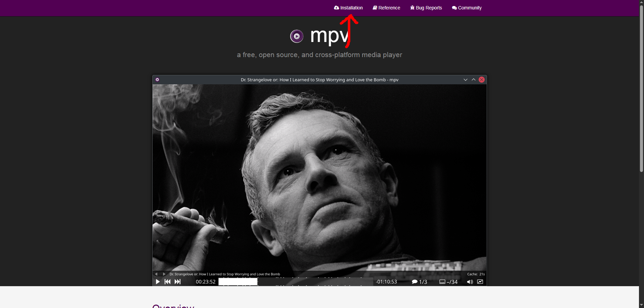The height and width of the screenshot is (308, 644).
Task: Click previous playlist arrow above controls
Action: (x=156, y=274)
